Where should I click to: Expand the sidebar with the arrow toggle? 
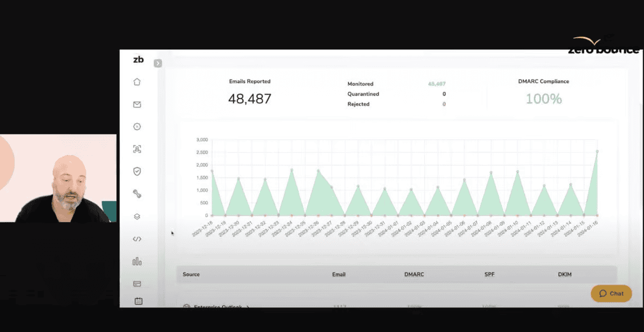point(158,63)
